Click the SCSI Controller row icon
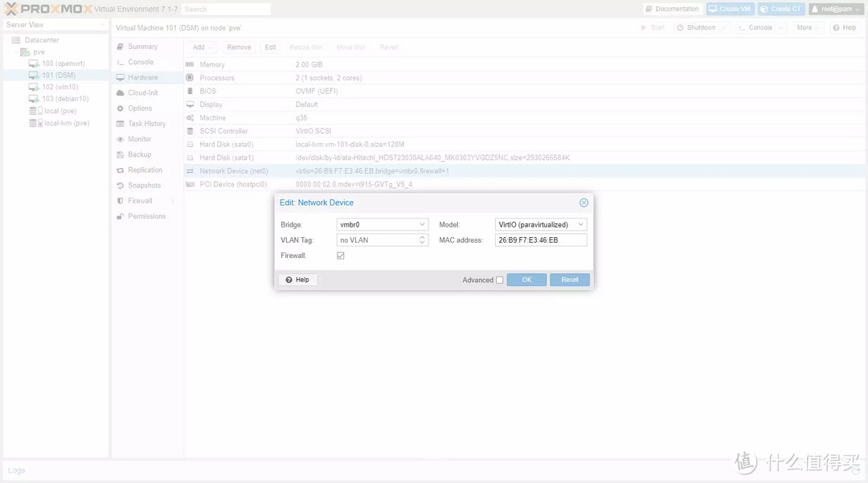This screenshot has width=868, height=483. (190, 130)
